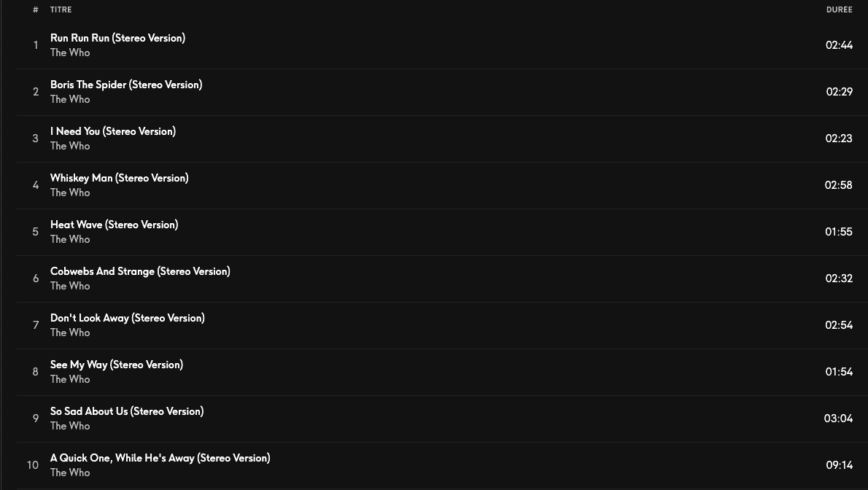Open The Who link under track 10
868x490 pixels.
[x=70, y=472]
